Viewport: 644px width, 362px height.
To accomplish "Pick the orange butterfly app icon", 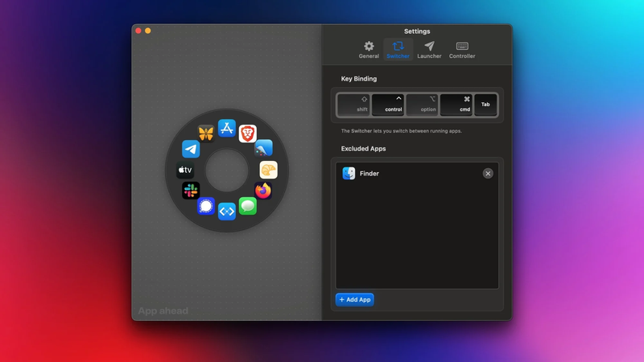I will click(206, 134).
